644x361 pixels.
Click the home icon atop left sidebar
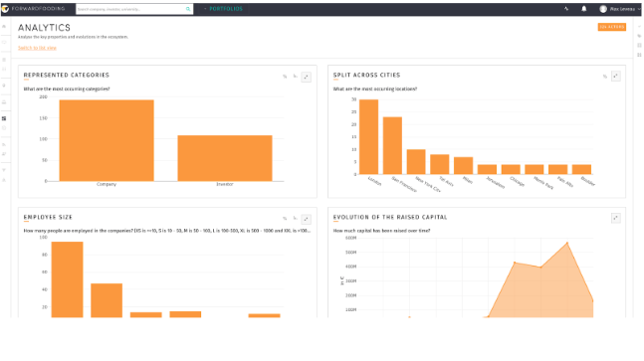click(4, 26)
